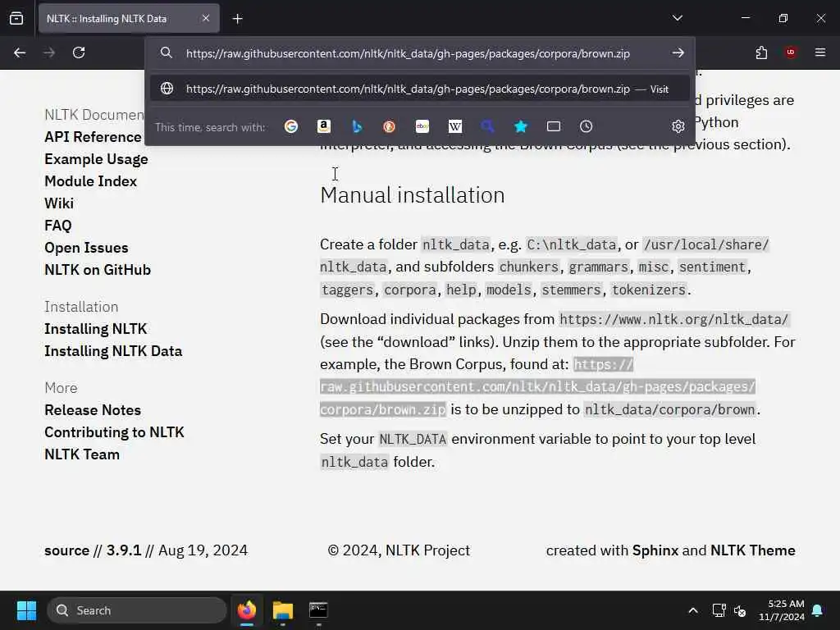Search bookmarks with the star icon
This screenshot has height=630, width=840.
(521, 126)
